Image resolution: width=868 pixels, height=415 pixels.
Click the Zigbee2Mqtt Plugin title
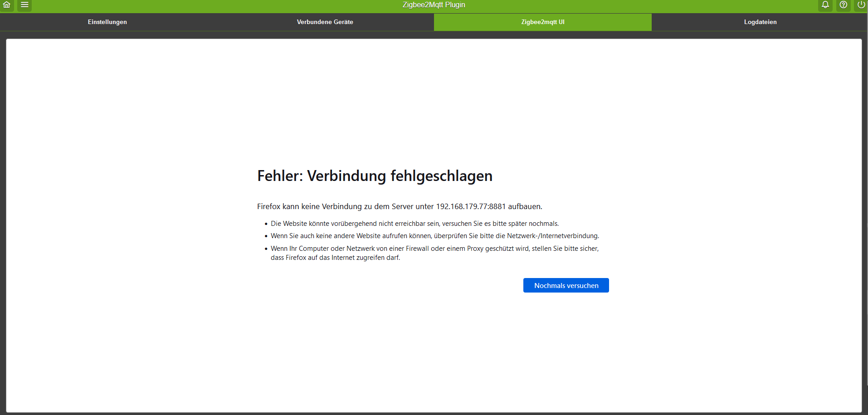tap(434, 5)
